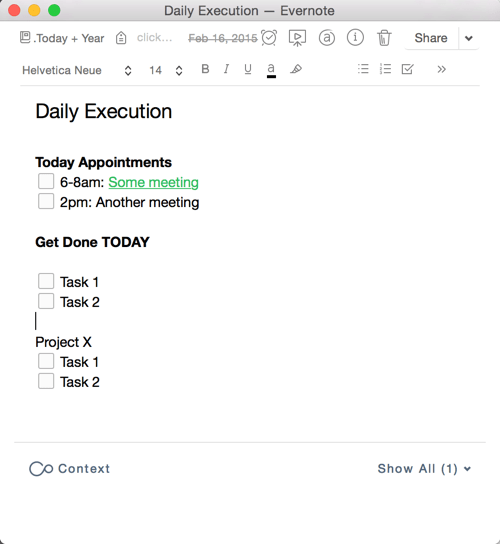Screen dimensions: 500x544
Task: Open the annotate note icon
Action: (327, 38)
